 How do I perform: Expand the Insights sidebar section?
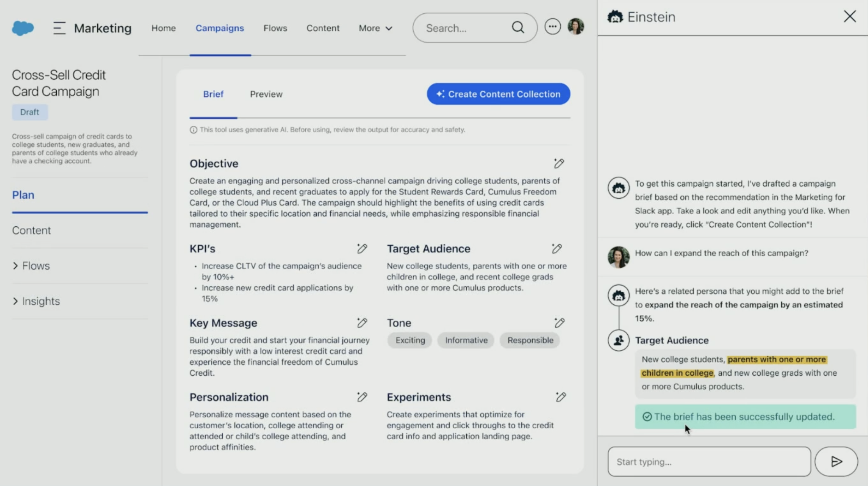tap(36, 301)
